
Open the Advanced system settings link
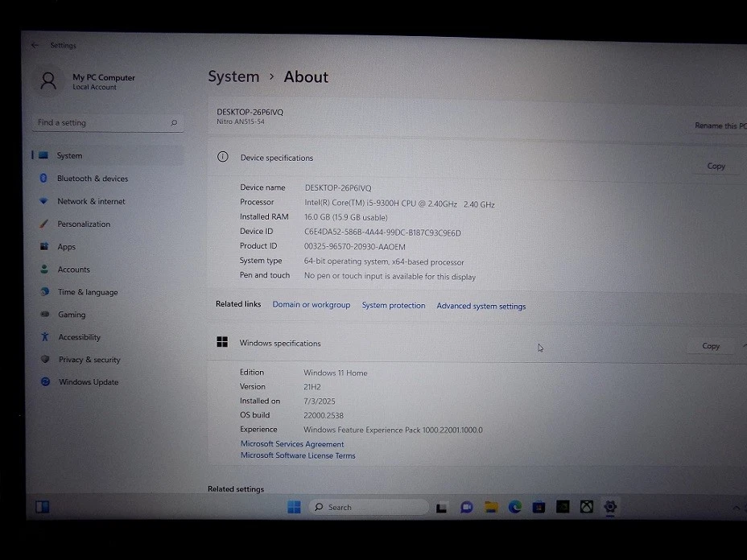pos(481,306)
